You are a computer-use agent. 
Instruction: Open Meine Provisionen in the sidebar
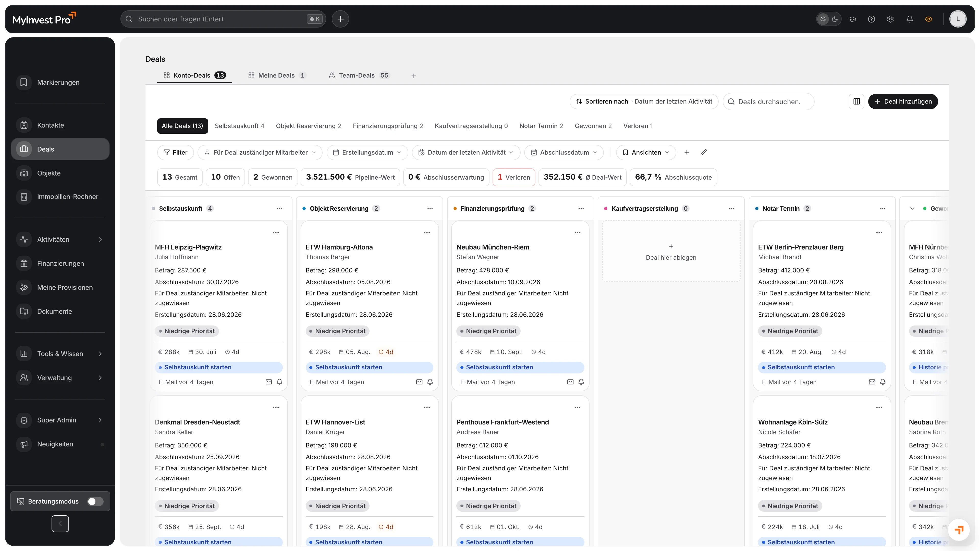coord(60,287)
